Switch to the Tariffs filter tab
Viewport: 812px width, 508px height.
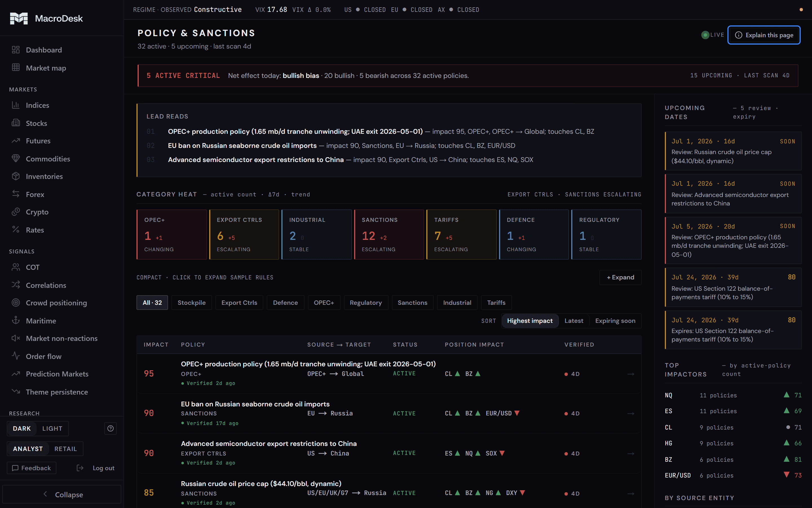pyautogui.click(x=496, y=303)
